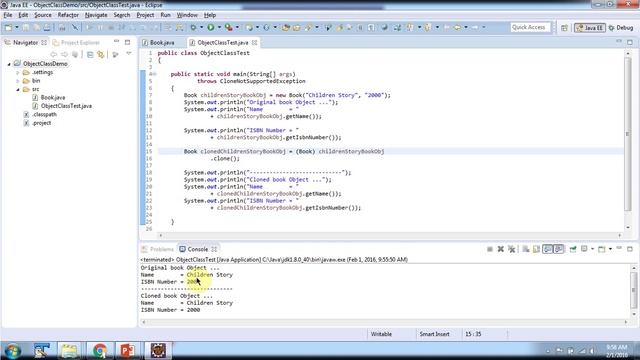Toggle Link with Editor in Navigator
This screenshot has width=640, height=360.
pyautogui.click(x=101, y=54)
